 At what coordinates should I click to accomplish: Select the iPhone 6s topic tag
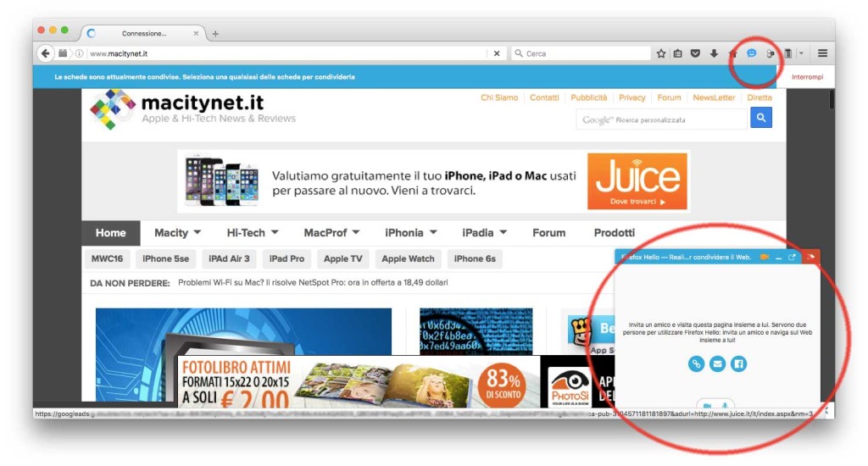(x=475, y=258)
